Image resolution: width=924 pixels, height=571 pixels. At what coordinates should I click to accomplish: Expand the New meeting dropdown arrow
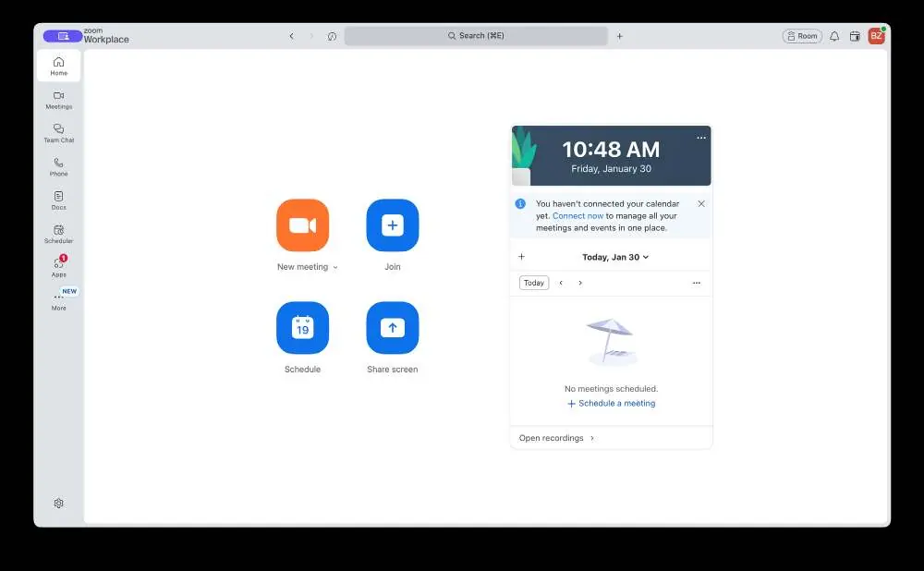335,268
